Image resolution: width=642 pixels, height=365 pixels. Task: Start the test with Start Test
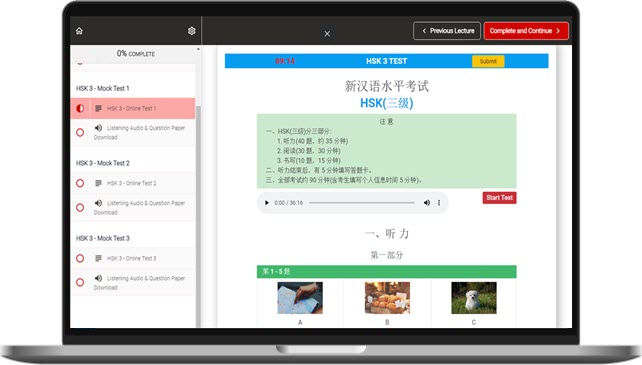[x=500, y=197]
